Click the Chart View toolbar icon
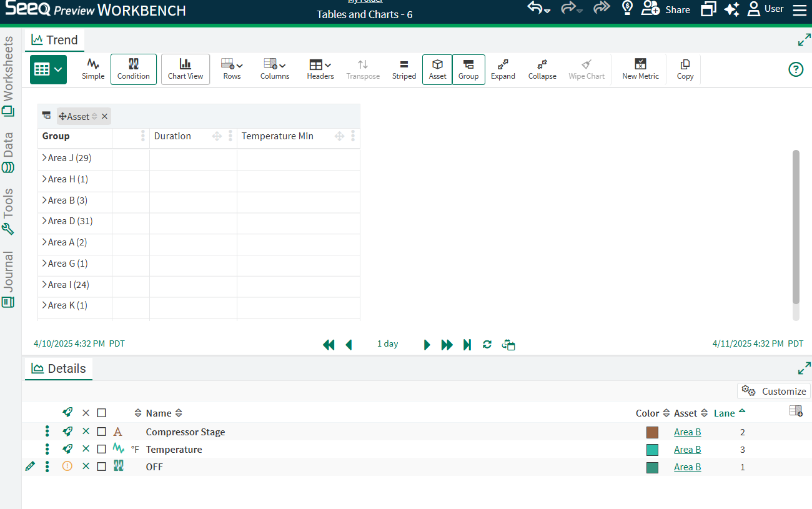The image size is (812, 509). 186,69
